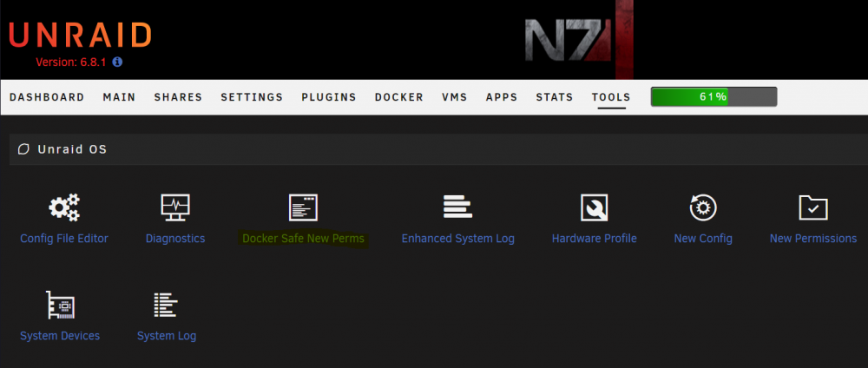Switch to the Stats tab
This screenshot has height=368, width=868.
[555, 97]
